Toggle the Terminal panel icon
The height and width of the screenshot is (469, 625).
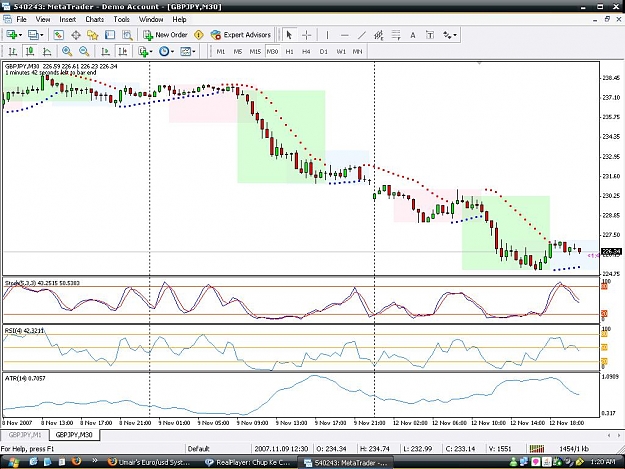[110, 35]
